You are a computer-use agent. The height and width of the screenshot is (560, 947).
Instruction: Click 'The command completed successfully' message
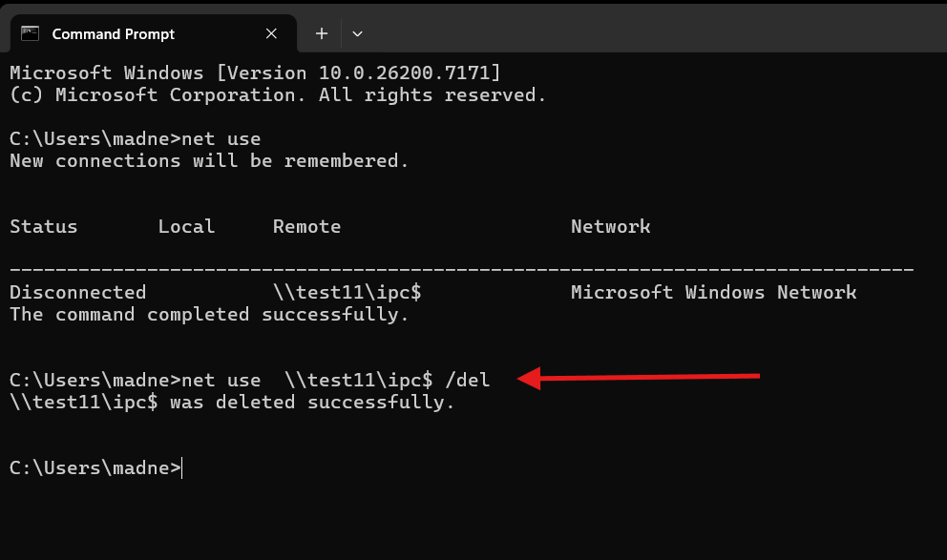pos(209,315)
